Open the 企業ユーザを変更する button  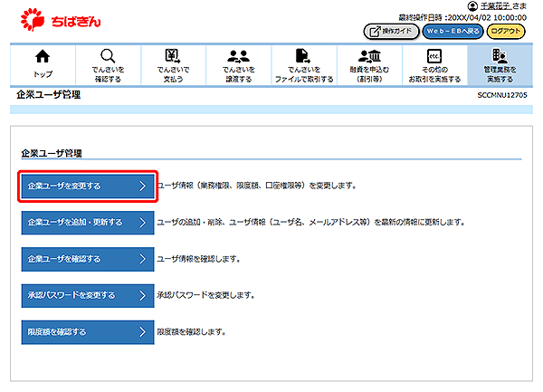pyautogui.click(x=88, y=186)
